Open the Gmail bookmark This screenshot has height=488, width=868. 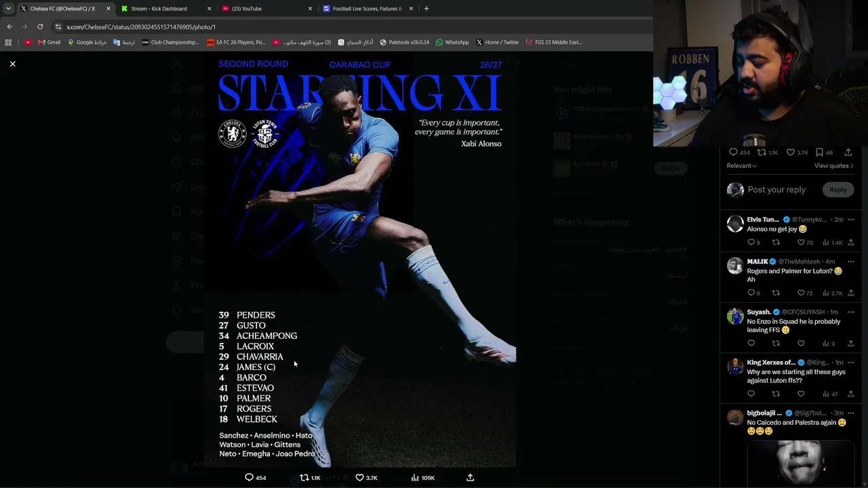49,42
